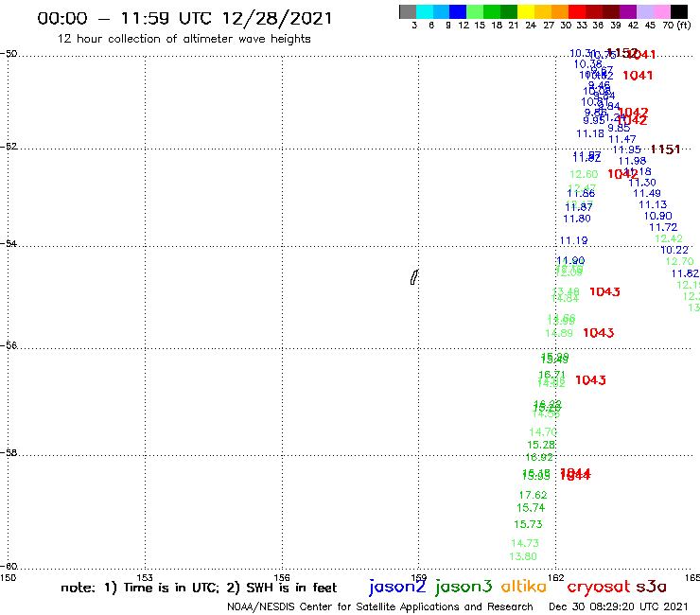Click the red "1043" right of 14.89
This screenshot has width=700, height=615.
pyautogui.click(x=599, y=333)
